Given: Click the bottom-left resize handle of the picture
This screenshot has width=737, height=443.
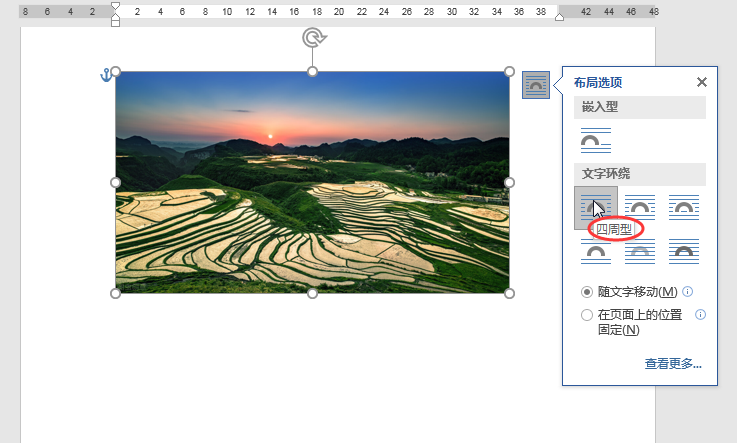Looking at the screenshot, I should [x=116, y=294].
